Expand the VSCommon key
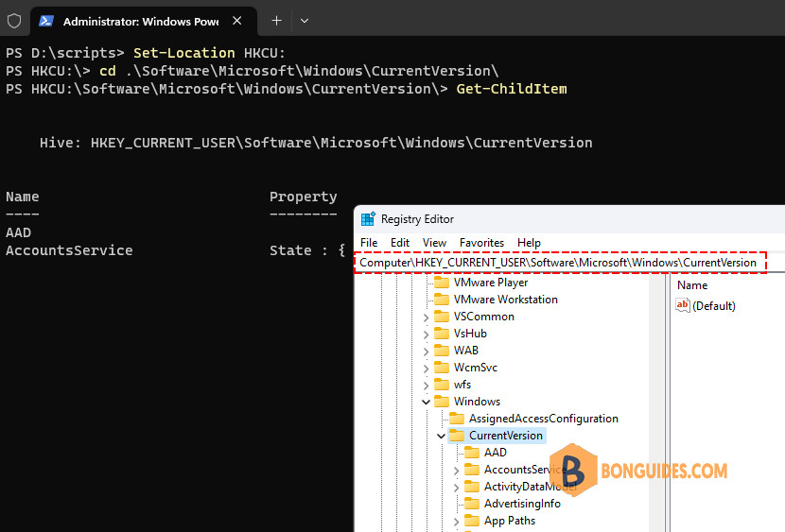This screenshot has width=785, height=532. (426, 317)
